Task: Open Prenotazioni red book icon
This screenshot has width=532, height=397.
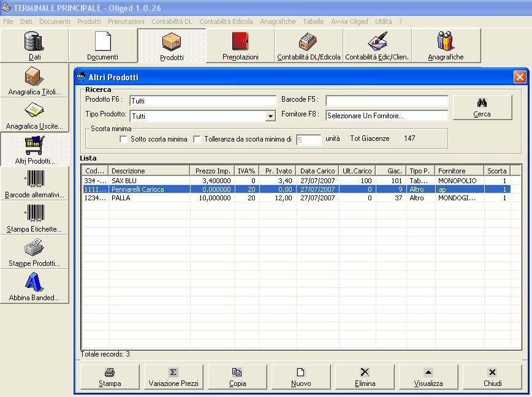Action: pyautogui.click(x=240, y=45)
